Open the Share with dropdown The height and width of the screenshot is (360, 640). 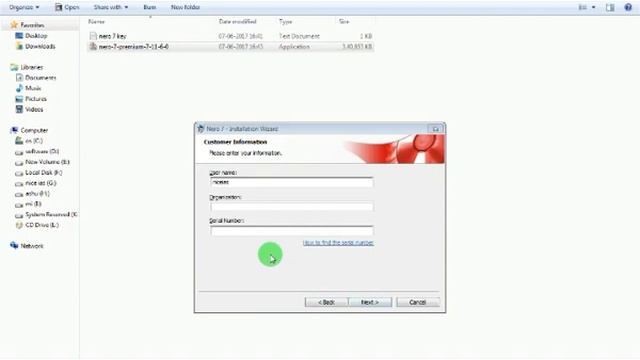[111, 7]
